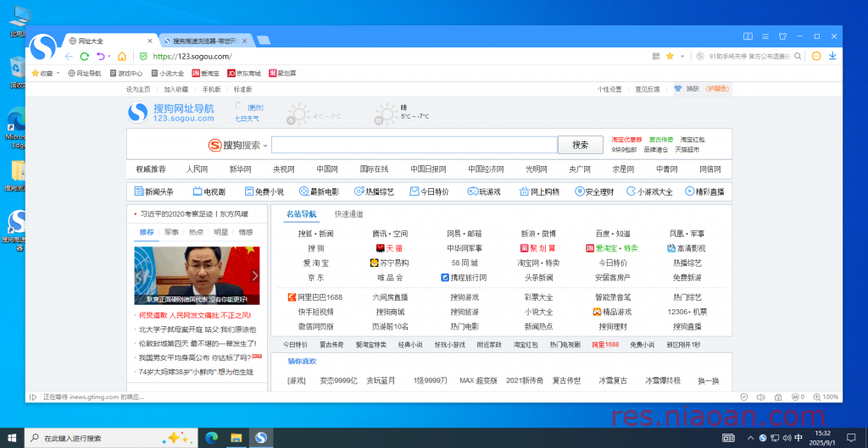Image resolution: width=868 pixels, height=448 pixels.
Task: Click the ad-block counter icon showing 0
Action: point(798,396)
